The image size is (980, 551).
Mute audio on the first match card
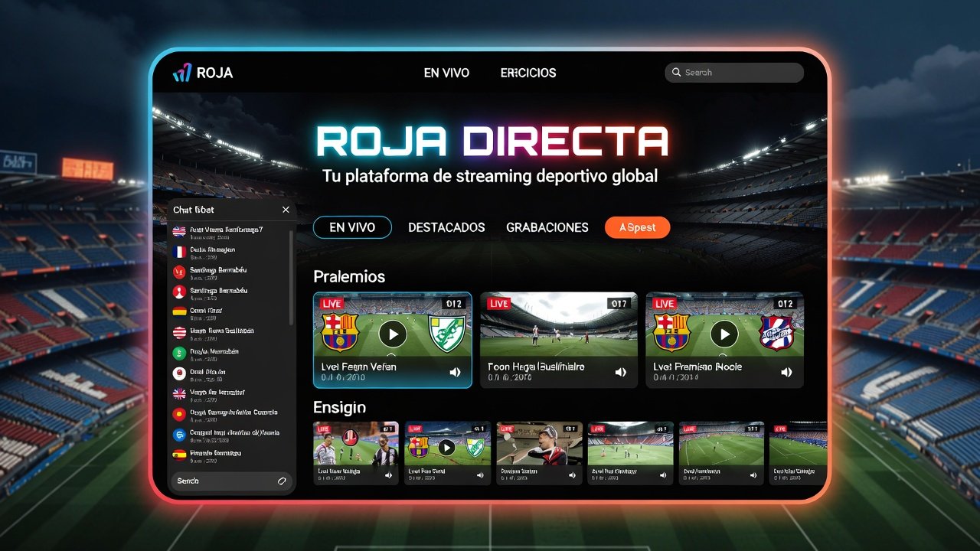[456, 372]
